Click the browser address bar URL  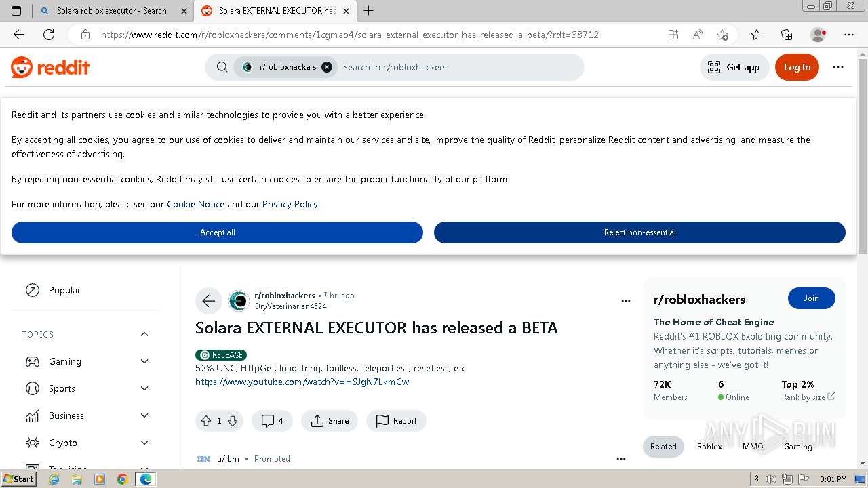point(349,35)
